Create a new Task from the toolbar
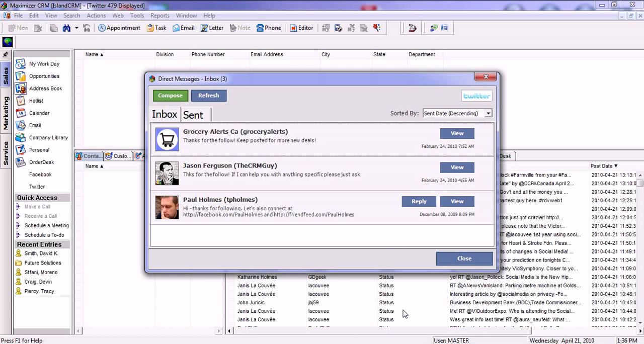The width and height of the screenshot is (644, 344). tap(156, 28)
